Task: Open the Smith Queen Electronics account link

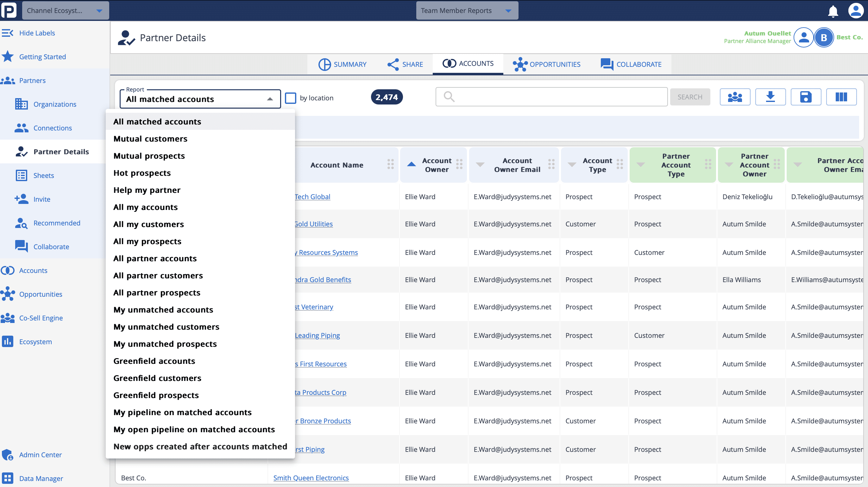Action: click(x=311, y=478)
